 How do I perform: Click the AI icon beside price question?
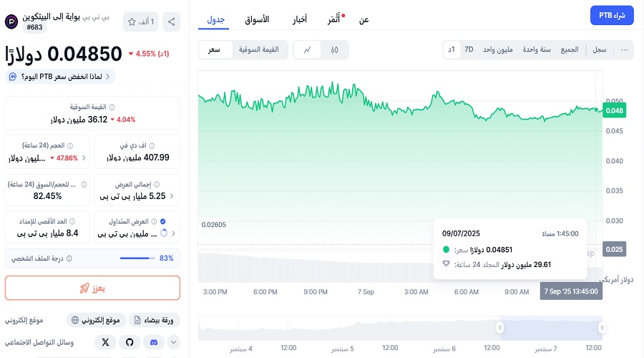coord(13,77)
